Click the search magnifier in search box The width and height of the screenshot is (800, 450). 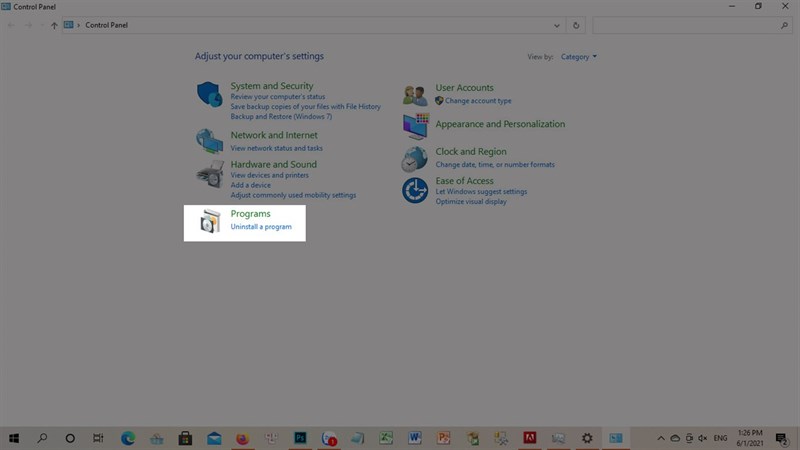[x=784, y=25]
